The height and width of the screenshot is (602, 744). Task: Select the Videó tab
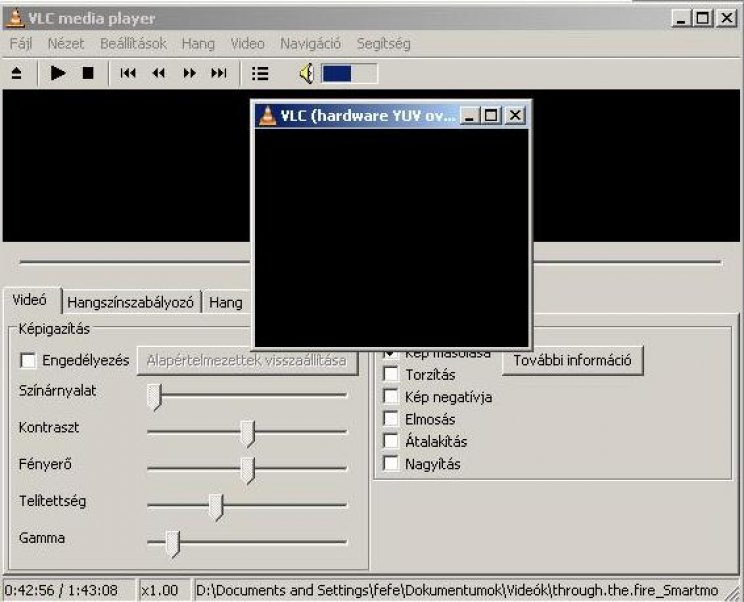click(30, 300)
